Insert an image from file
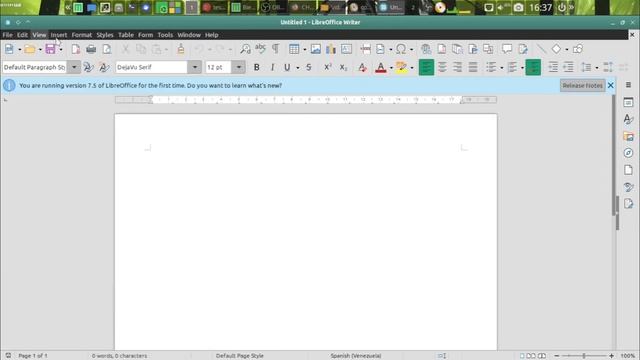The image size is (640, 360). (x=316, y=49)
